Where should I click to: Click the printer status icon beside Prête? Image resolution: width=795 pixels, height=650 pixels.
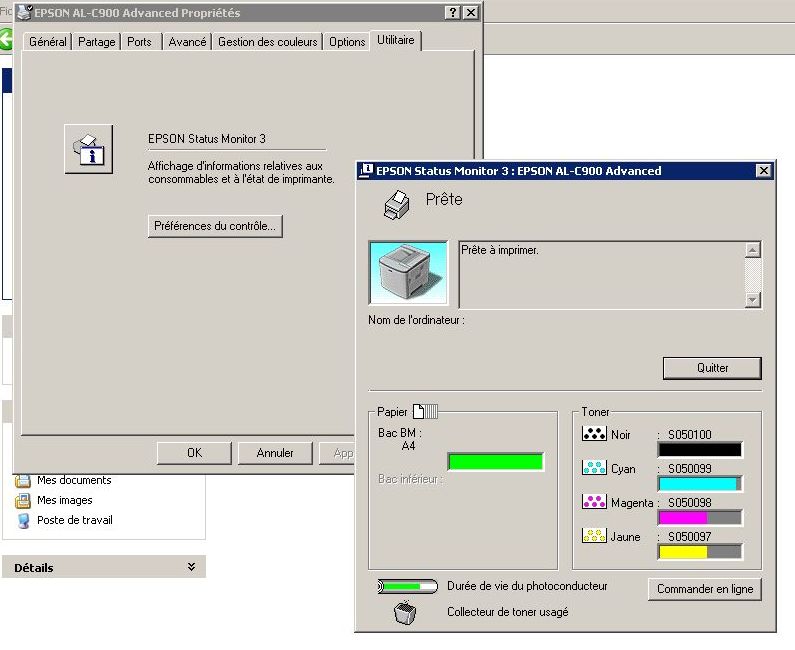pyautogui.click(x=396, y=205)
